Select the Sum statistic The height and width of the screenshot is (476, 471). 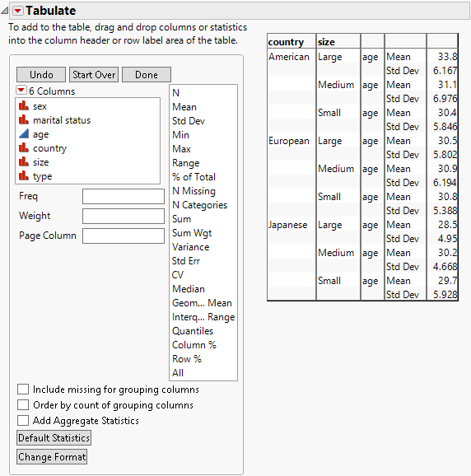(x=181, y=219)
